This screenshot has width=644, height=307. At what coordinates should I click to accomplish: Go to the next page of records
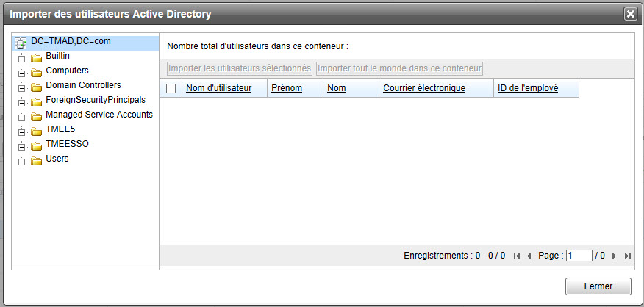(614, 256)
